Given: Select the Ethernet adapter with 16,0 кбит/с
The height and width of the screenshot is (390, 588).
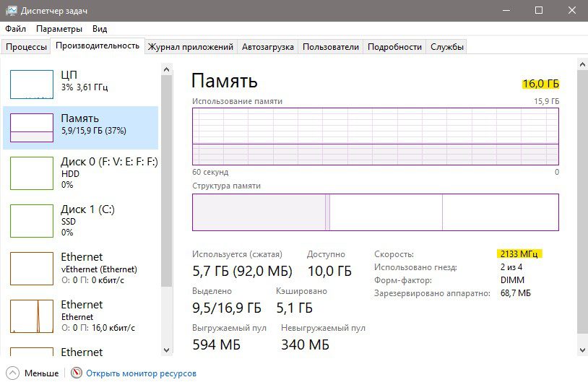Looking at the screenshot, I should point(32,316).
